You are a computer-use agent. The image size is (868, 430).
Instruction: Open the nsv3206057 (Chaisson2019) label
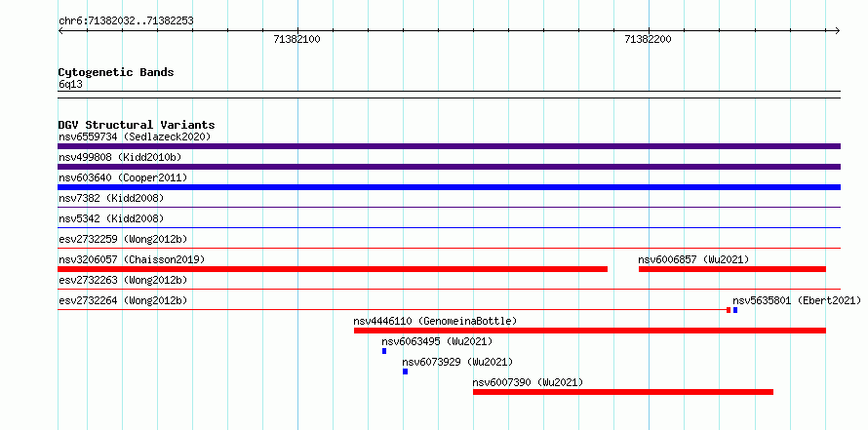(132, 259)
